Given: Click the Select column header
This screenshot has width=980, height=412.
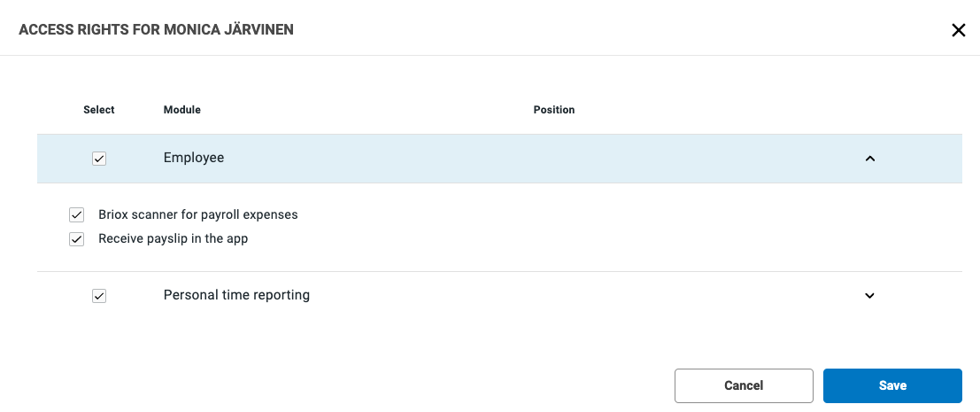Looking at the screenshot, I should click(99, 110).
